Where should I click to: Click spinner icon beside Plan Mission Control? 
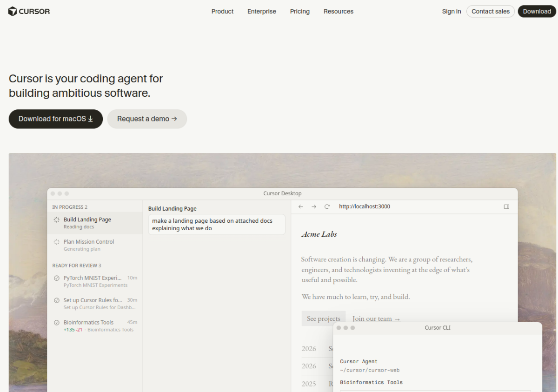57,242
